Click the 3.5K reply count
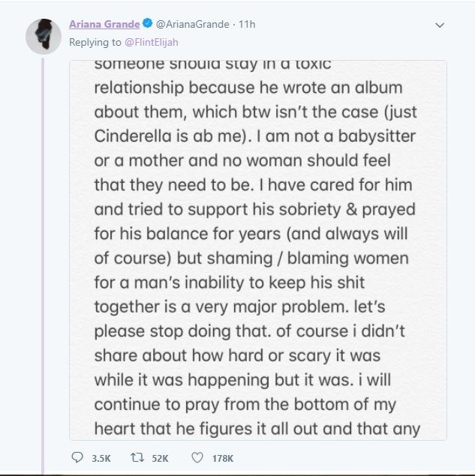Screen dimensions: 475x476 99,457
